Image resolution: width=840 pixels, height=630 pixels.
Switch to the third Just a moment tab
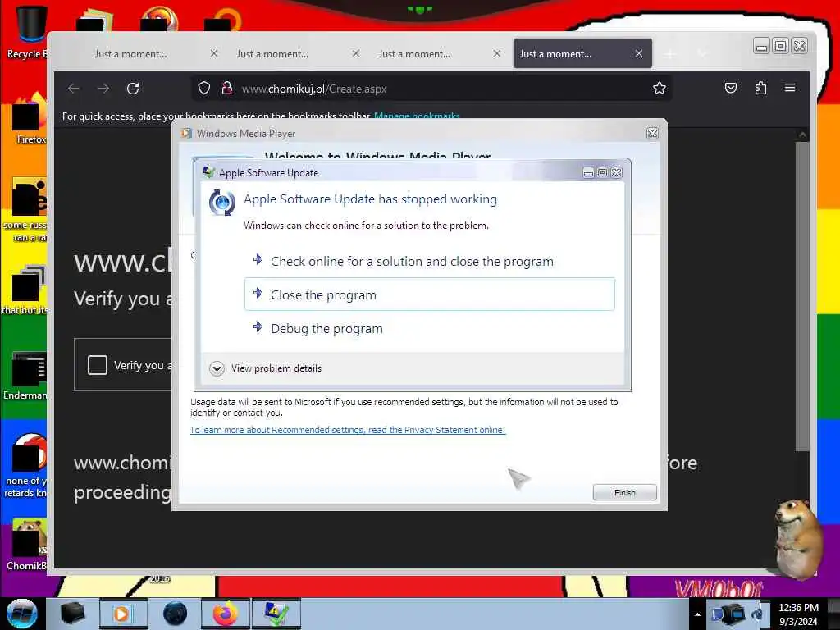click(414, 53)
